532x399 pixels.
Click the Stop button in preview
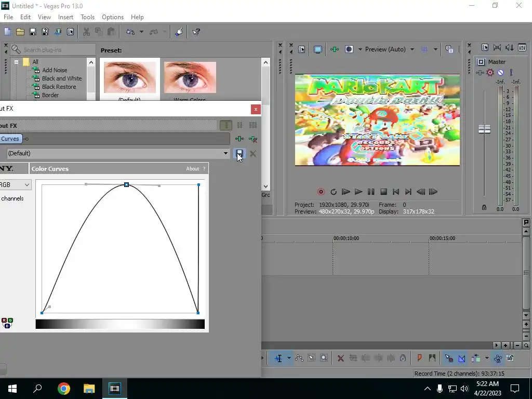pos(384,192)
